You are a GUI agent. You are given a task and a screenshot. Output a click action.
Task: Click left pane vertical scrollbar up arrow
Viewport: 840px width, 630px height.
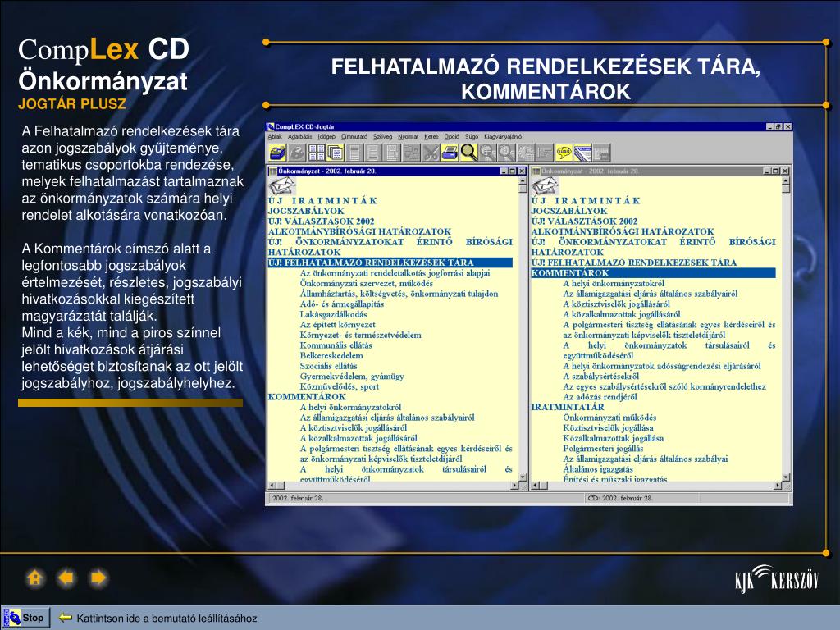[x=523, y=181]
